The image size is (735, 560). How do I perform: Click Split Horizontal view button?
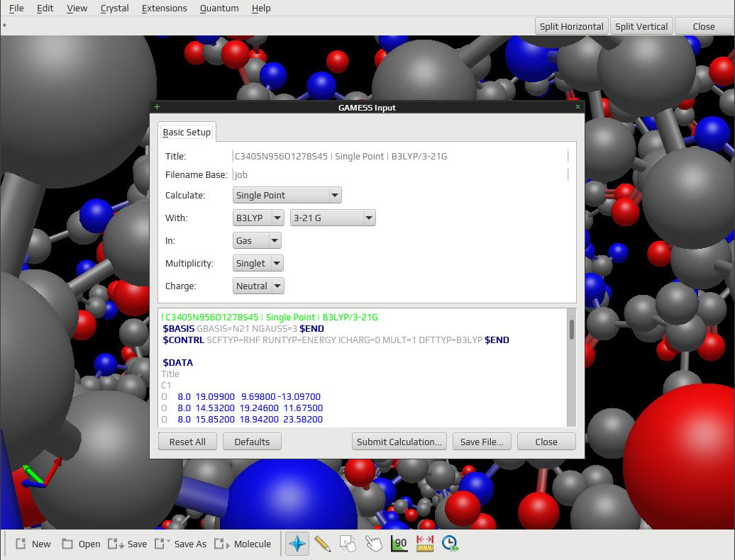pyautogui.click(x=571, y=26)
